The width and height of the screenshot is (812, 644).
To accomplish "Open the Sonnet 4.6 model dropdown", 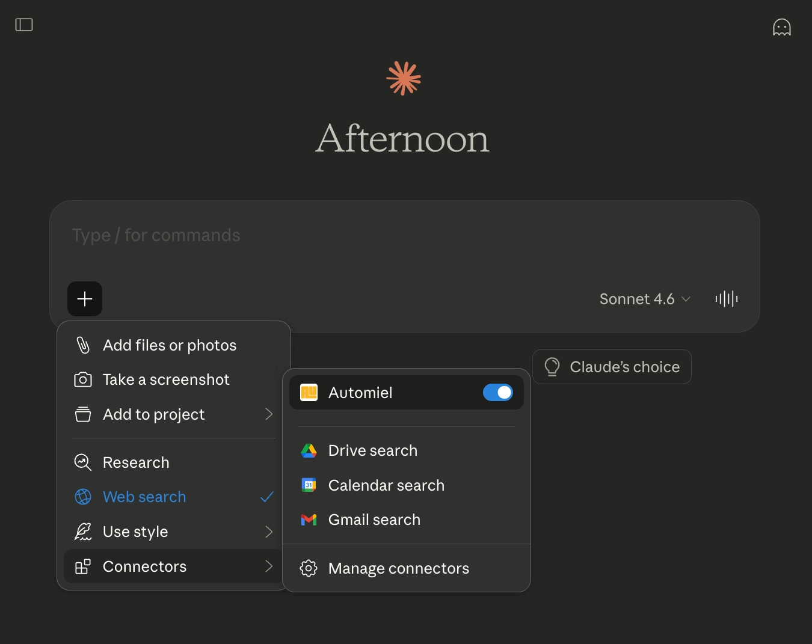I will click(644, 299).
